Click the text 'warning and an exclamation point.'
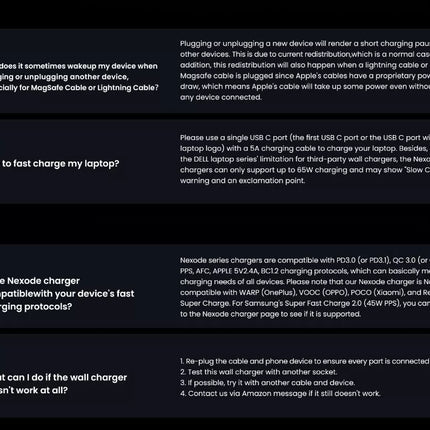The height and width of the screenshot is (430, 430). point(242,181)
